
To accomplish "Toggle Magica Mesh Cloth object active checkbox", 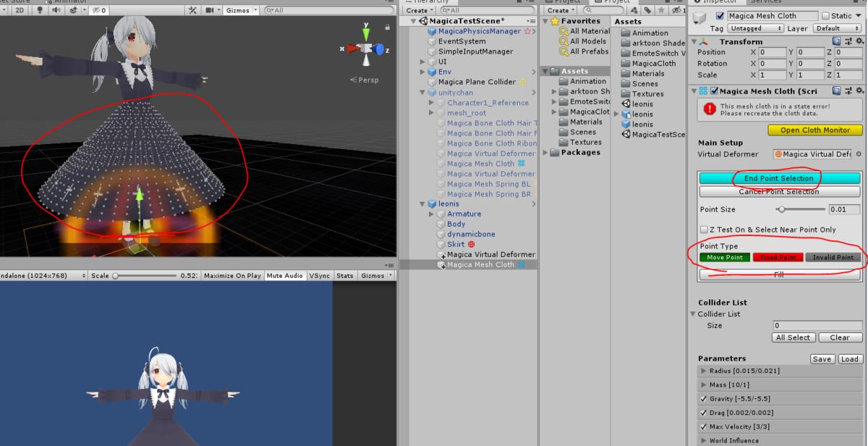I will [719, 16].
